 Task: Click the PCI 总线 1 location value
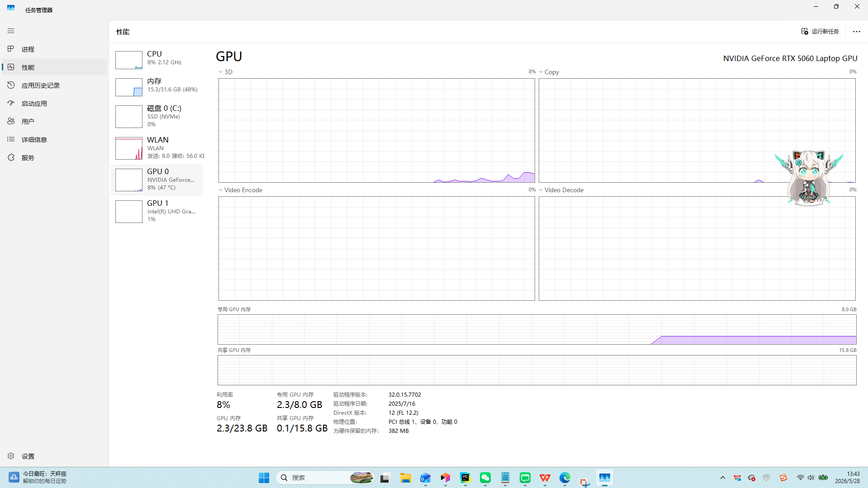(x=423, y=422)
